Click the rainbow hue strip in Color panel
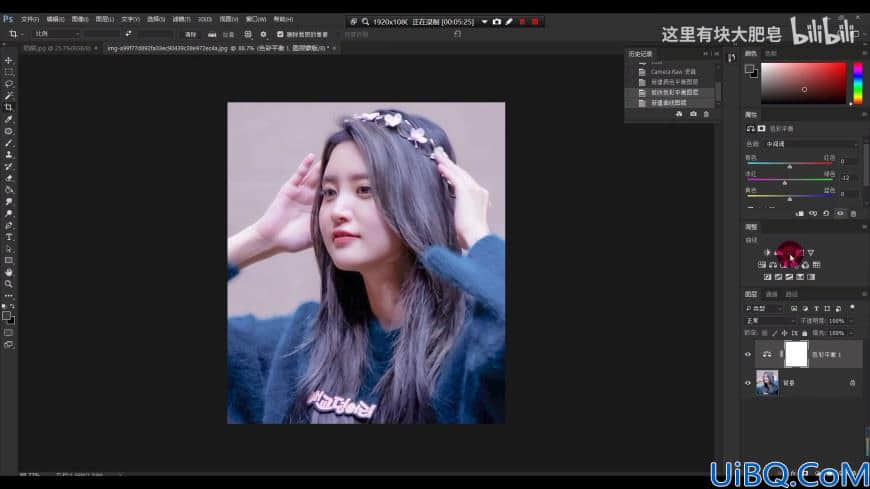870x489 pixels. [858, 83]
